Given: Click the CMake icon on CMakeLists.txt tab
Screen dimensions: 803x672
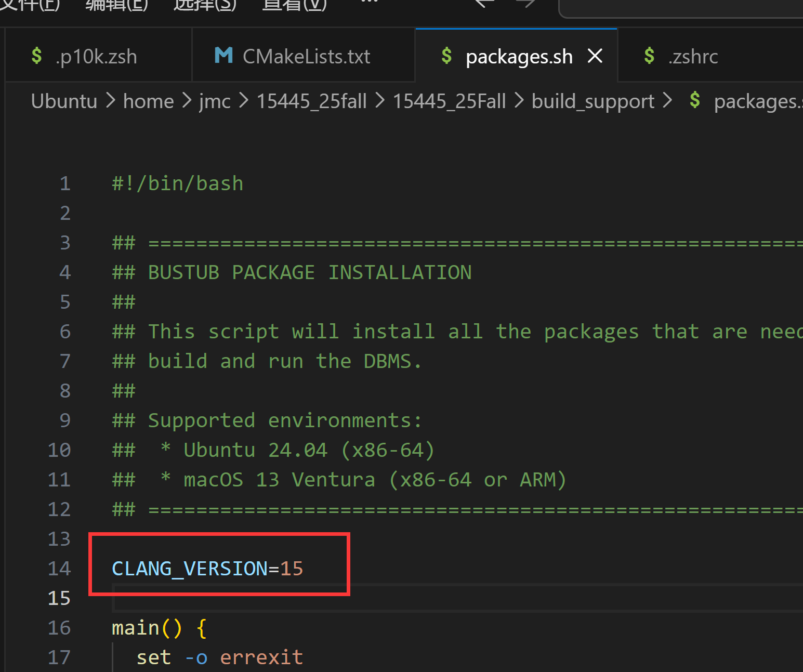Looking at the screenshot, I should pyautogui.click(x=223, y=55).
